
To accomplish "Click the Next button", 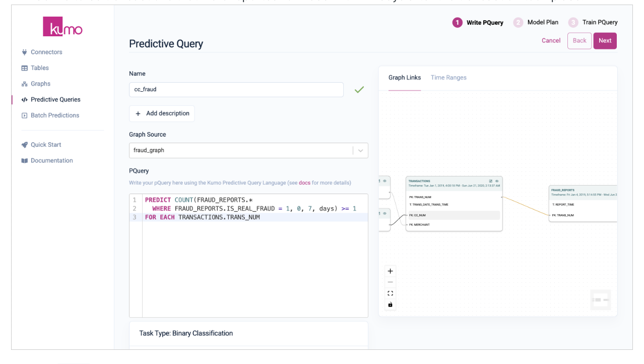I will 605,41.
